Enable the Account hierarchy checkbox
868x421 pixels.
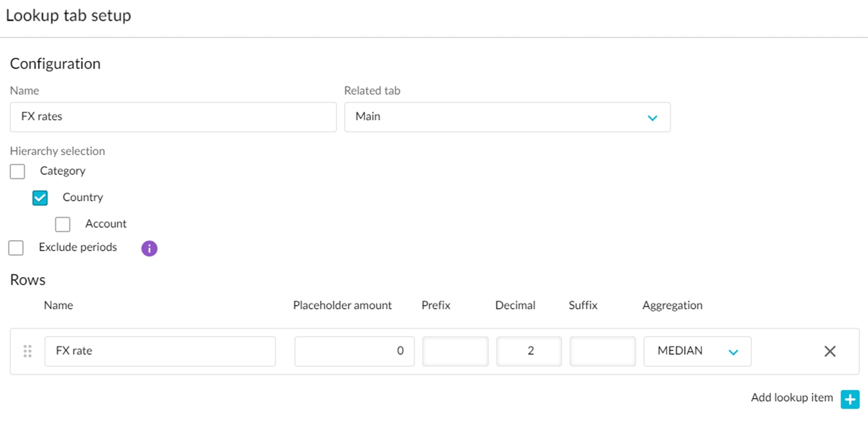(x=63, y=224)
